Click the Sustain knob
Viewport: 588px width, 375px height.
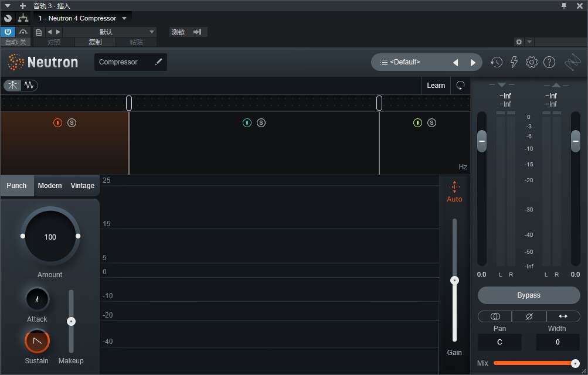tap(37, 341)
